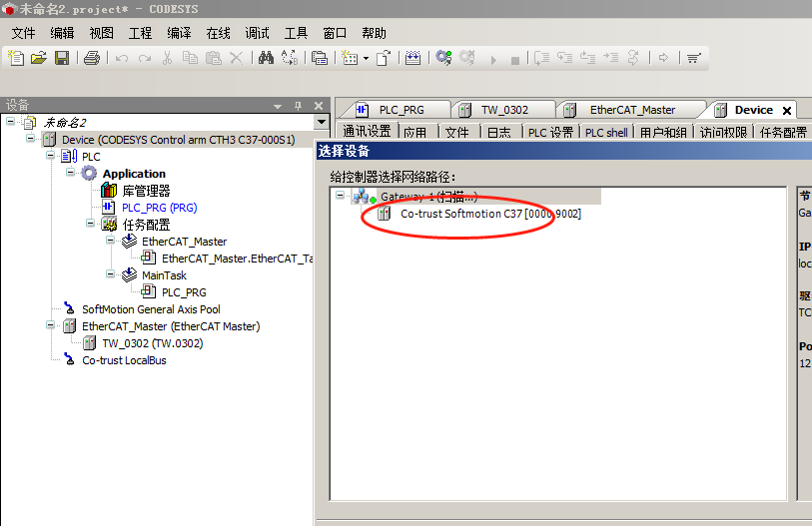Collapse the MainTask node
812x526 pixels.
click(x=110, y=274)
